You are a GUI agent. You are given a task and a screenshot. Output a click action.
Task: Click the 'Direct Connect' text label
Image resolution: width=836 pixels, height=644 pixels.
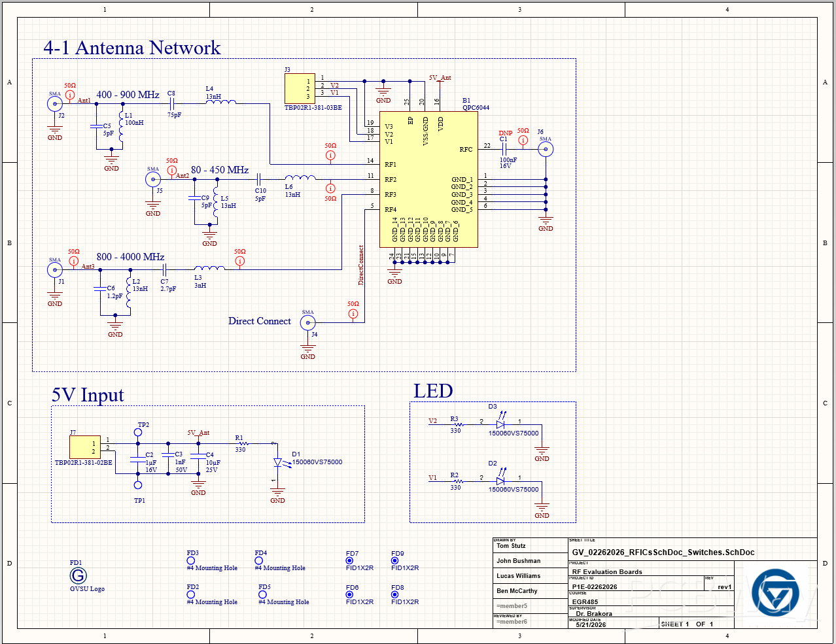(260, 321)
